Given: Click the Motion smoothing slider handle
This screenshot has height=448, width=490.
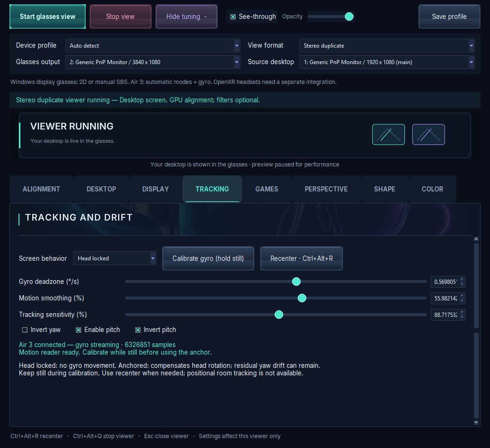Looking at the screenshot, I should point(302,298).
